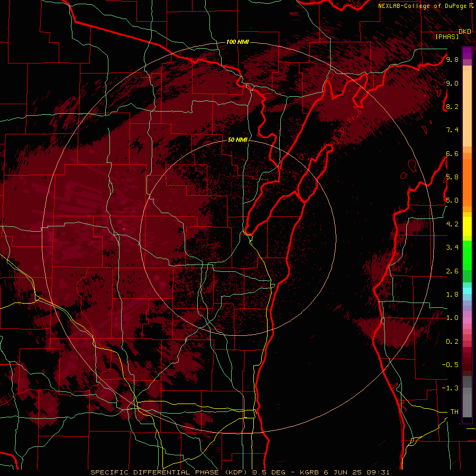The width and height of the screenshot is (476, 476).
Task: Select the 7.4 scale value
Action: (x=452, y=130)
